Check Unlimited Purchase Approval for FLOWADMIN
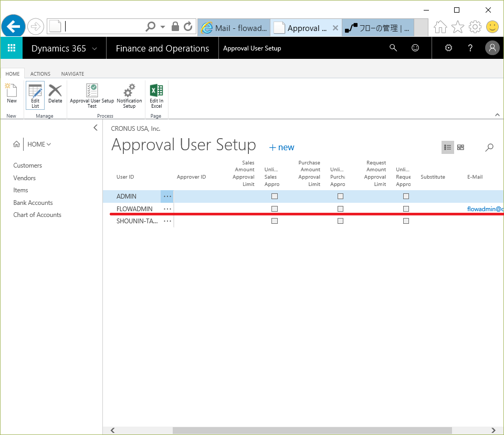 (340, 209)
